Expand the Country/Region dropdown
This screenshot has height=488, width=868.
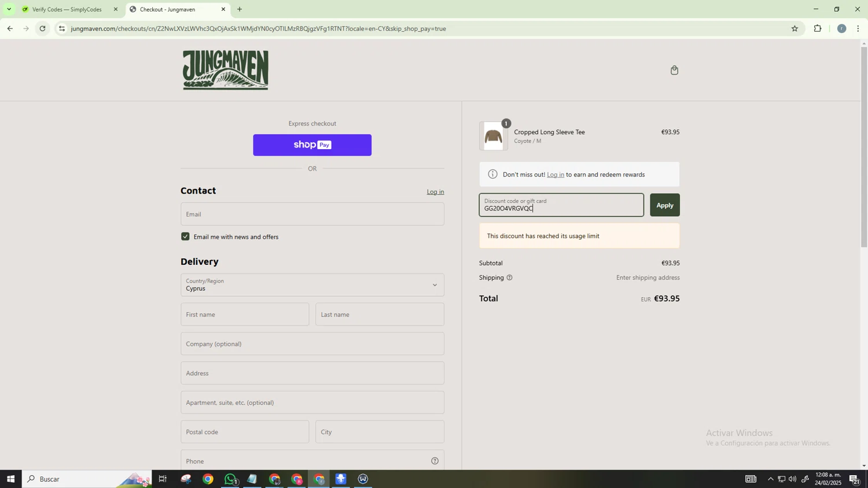point(312,285)
